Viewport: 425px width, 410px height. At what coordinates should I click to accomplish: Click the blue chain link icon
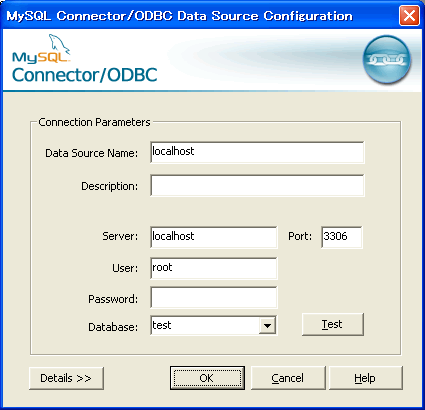click(387, 59)
